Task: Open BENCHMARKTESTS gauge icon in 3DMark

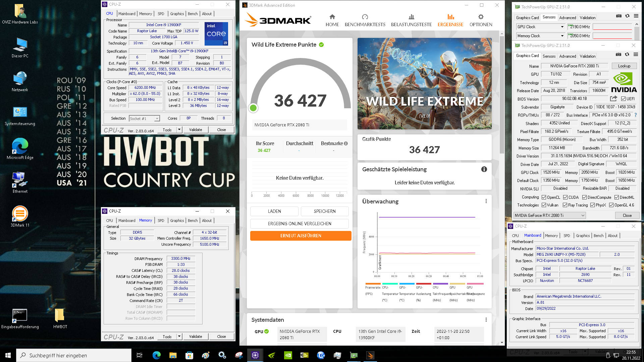Action: coord(365,17)
